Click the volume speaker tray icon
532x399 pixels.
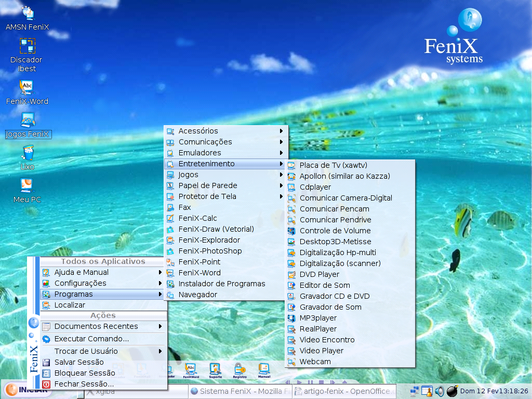(x=440, y=391)
